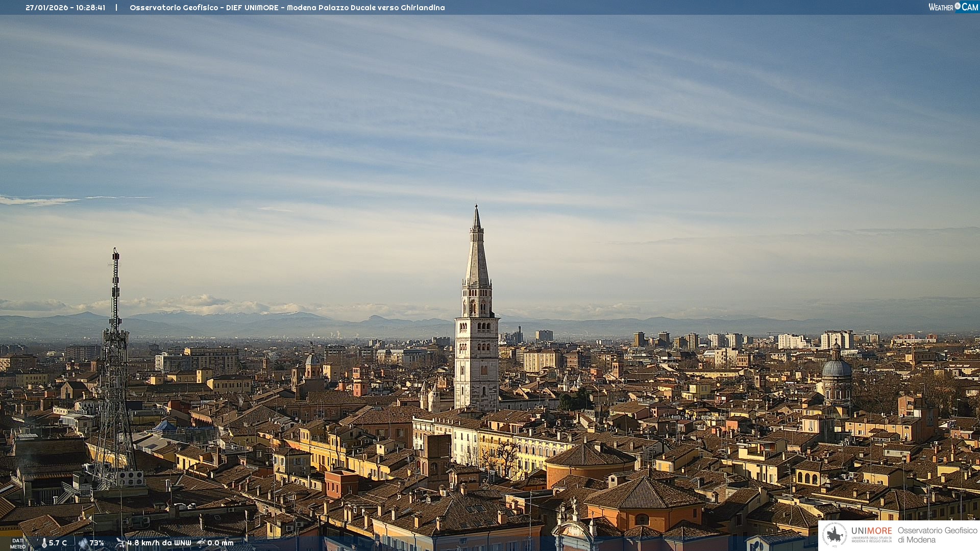Click the Osservatorio Geofisico di Modena label
980x551 pixels.
click(937, 535)
